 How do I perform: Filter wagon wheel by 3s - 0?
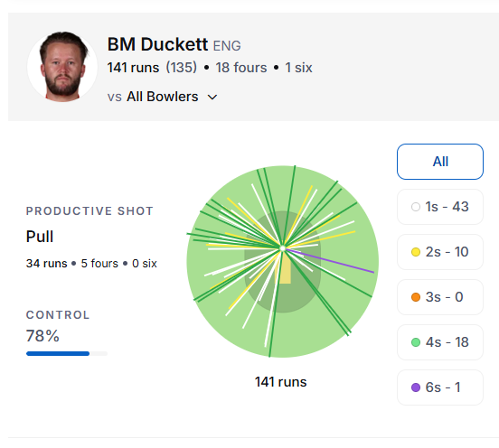[440, 297]
